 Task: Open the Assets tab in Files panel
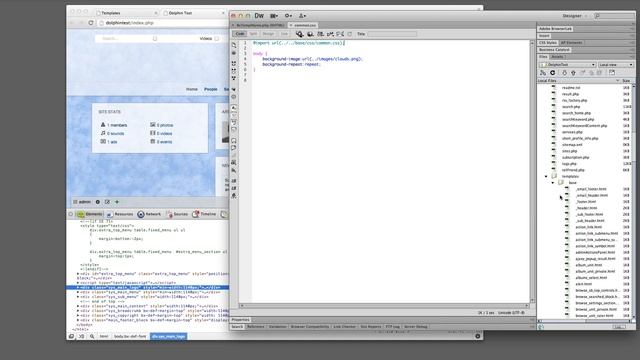[557, 57]
